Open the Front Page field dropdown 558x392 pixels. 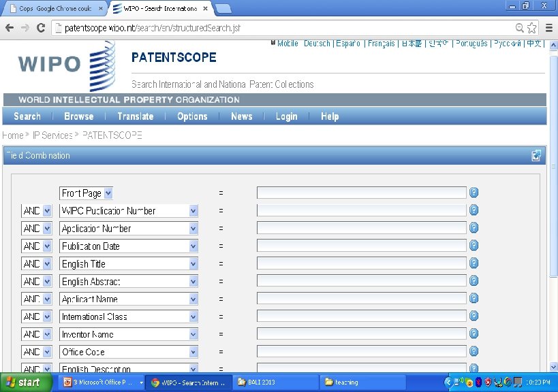point(86,193)
